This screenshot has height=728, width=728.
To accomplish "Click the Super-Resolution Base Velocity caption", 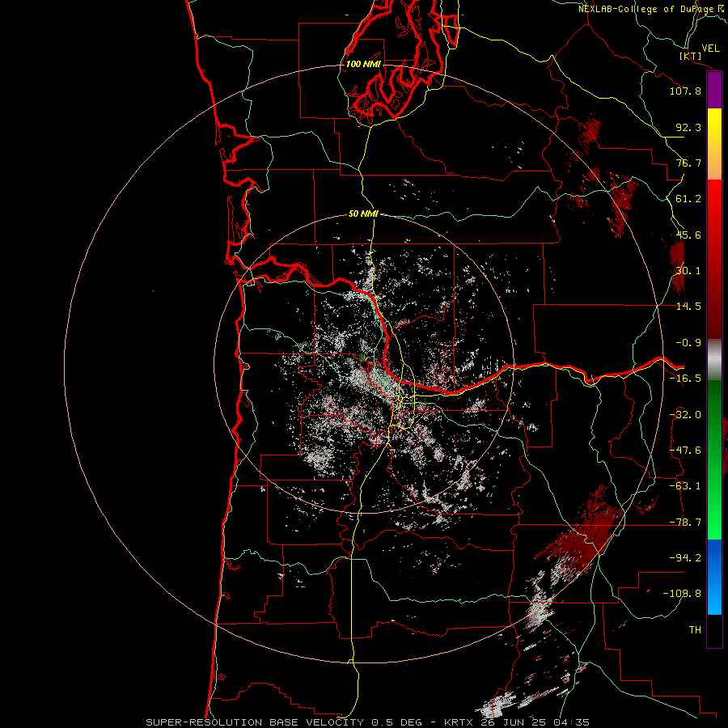I will (368, 722).
